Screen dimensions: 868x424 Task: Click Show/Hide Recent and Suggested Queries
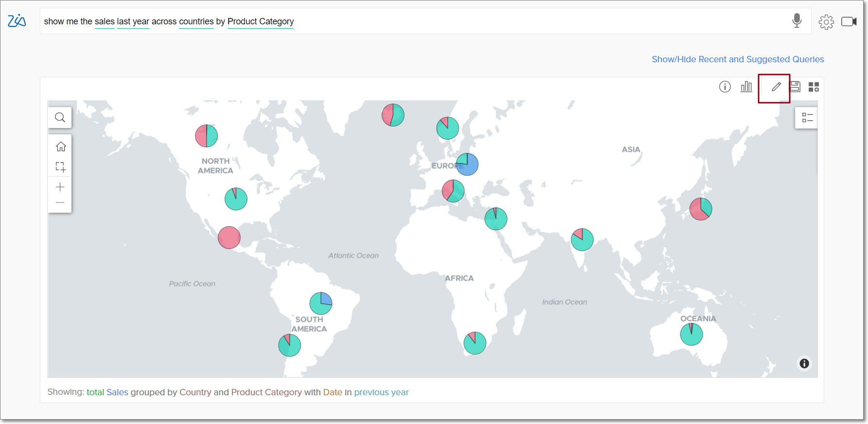738,59
